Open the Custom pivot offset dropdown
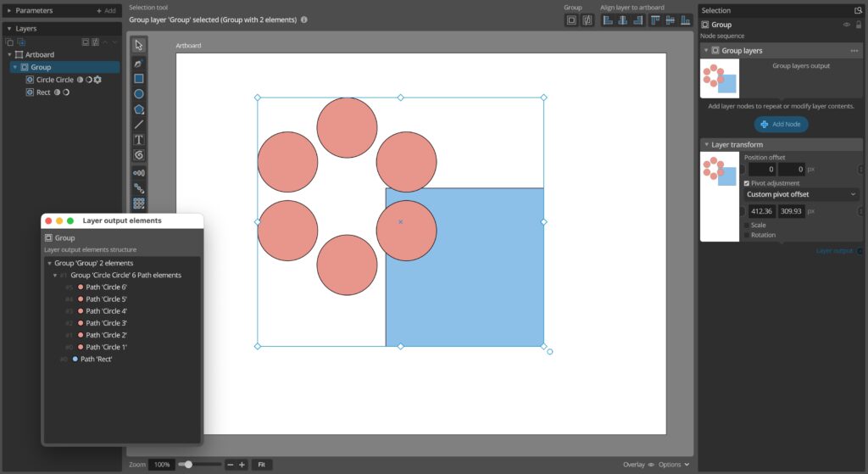This screenshot has height=474, width=868. (801, 194)
